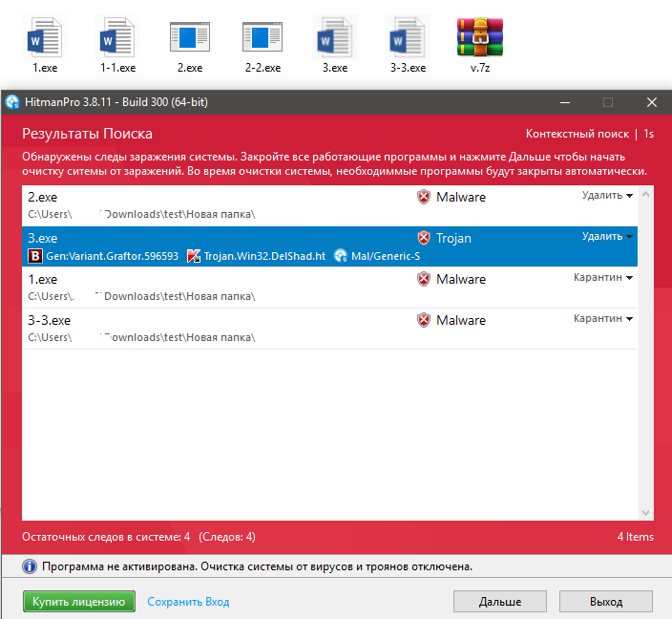Select the 3-3.exe result row
This screenshot has width=672, height=619.
[329, 329]
